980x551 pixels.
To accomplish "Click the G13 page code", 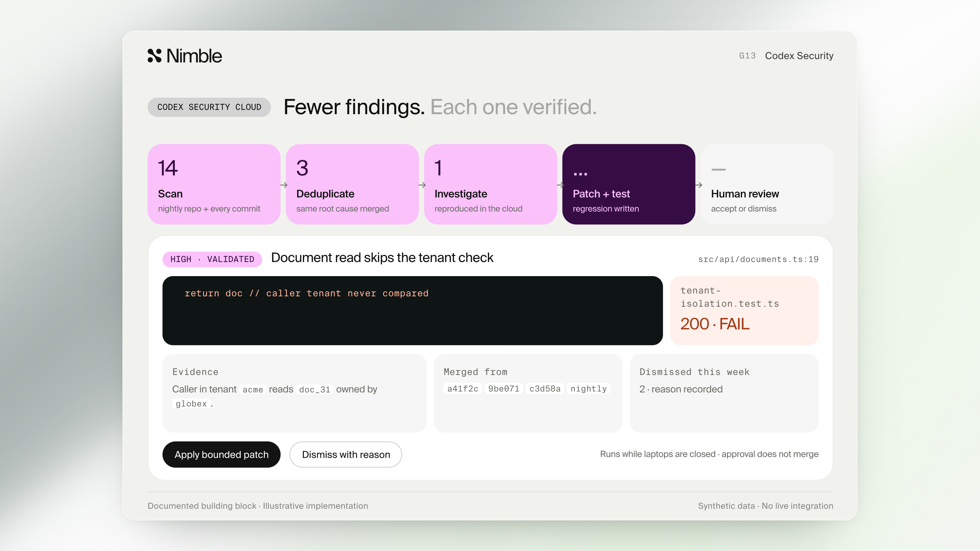I will coord(747,56).
